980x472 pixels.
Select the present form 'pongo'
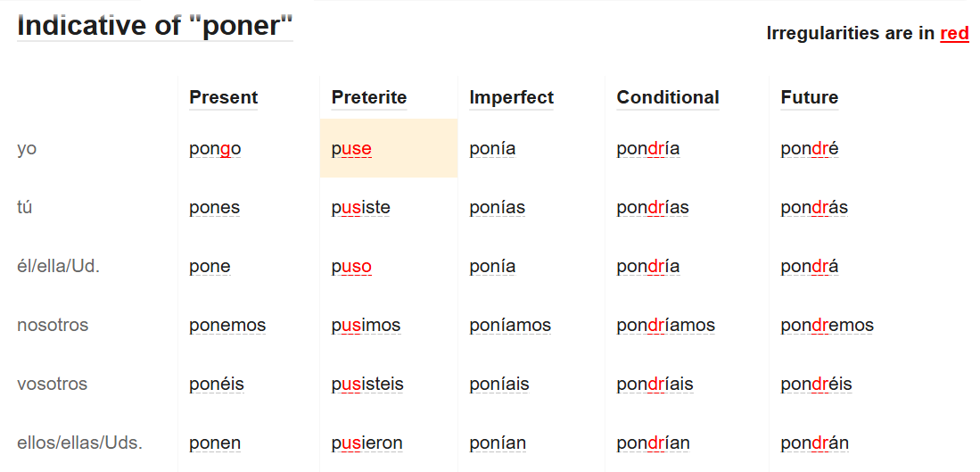click(x=215, y=149)
